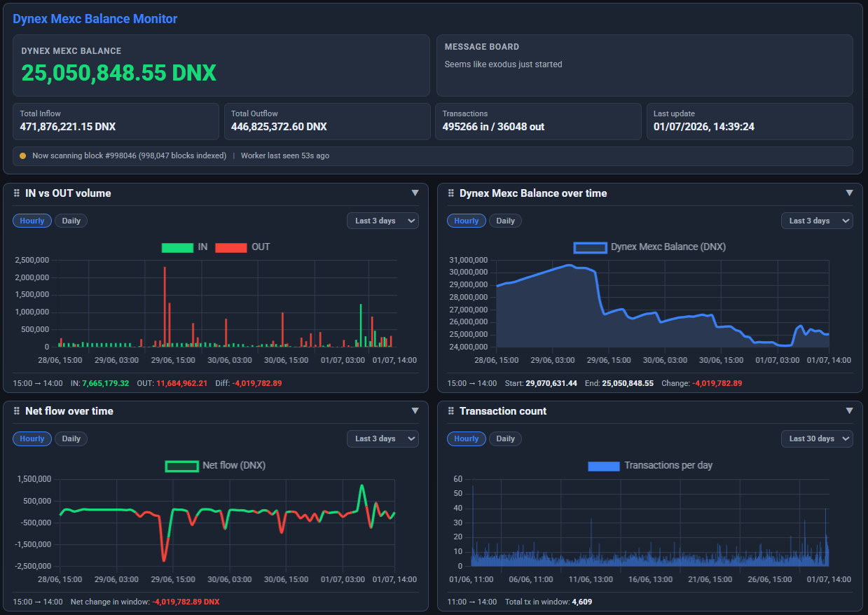
Task: Click the End balance 25,050,848.55 in chart footer
Action: click(628, 383)
